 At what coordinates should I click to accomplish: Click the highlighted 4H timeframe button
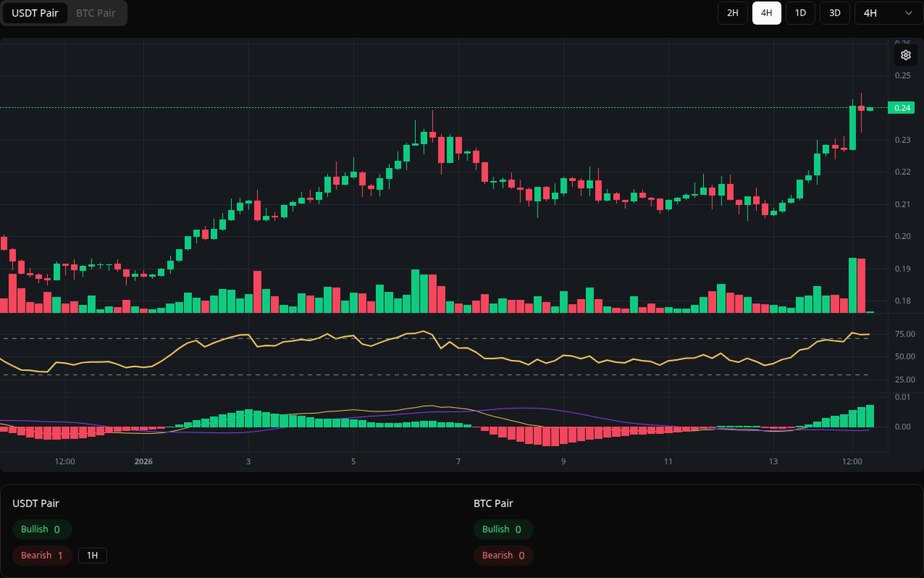pos(766,12)
